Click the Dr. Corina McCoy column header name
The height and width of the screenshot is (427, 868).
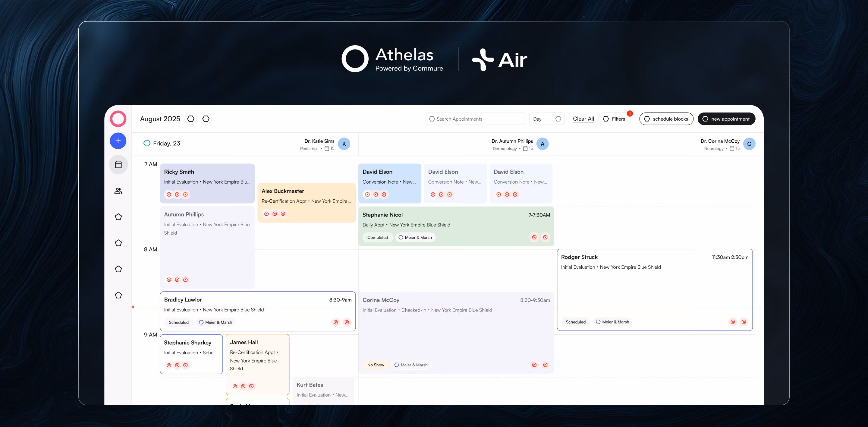pos(720,141)
